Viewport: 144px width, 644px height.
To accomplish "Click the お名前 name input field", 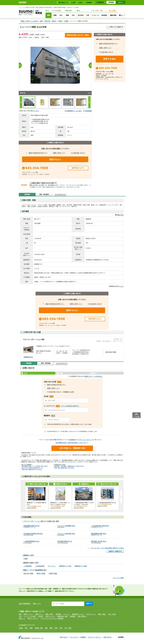I will (66, 400).
